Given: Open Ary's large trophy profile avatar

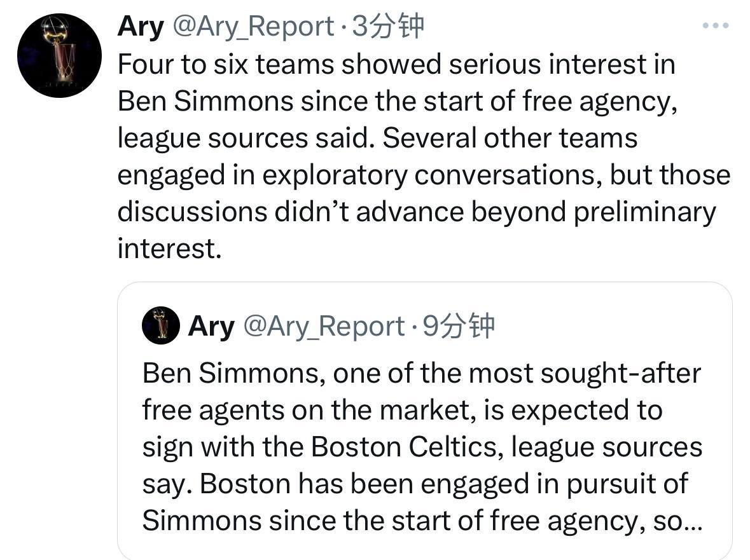Looking at the screenshot, I should 59,55.
